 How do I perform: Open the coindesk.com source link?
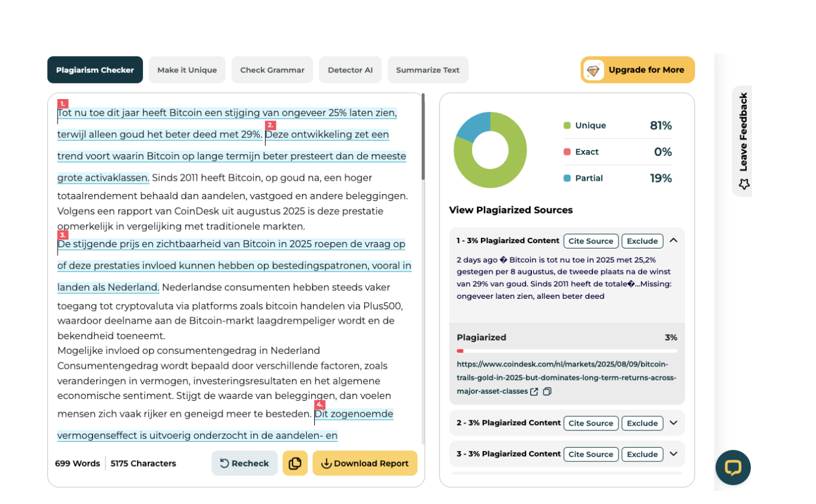566,378
